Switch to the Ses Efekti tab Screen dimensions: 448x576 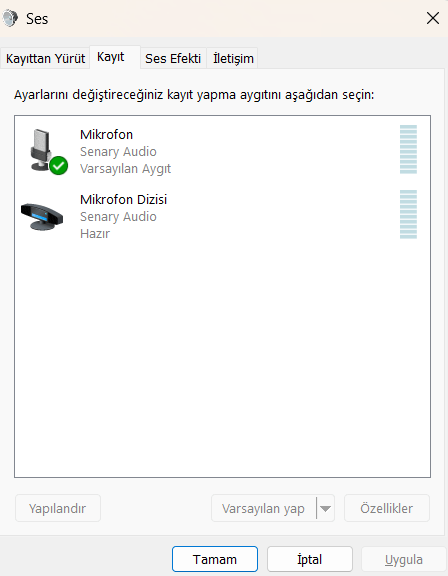click(x=173, y=58)
